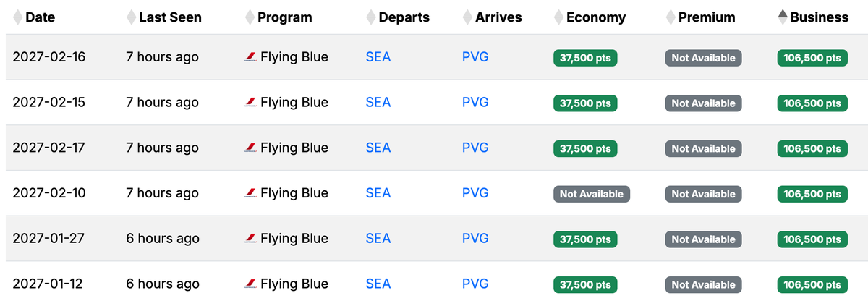Click Economy Not Available badge on 2027-02-10
The width and height of the screenshot is (868, 306).
point(591,194)
